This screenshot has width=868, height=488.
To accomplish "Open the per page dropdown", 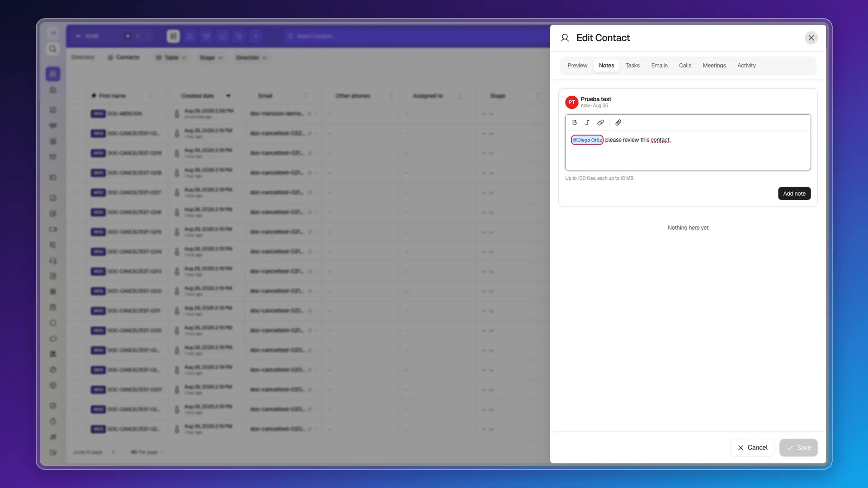I will pyautogui.click(x=147, y=452).
